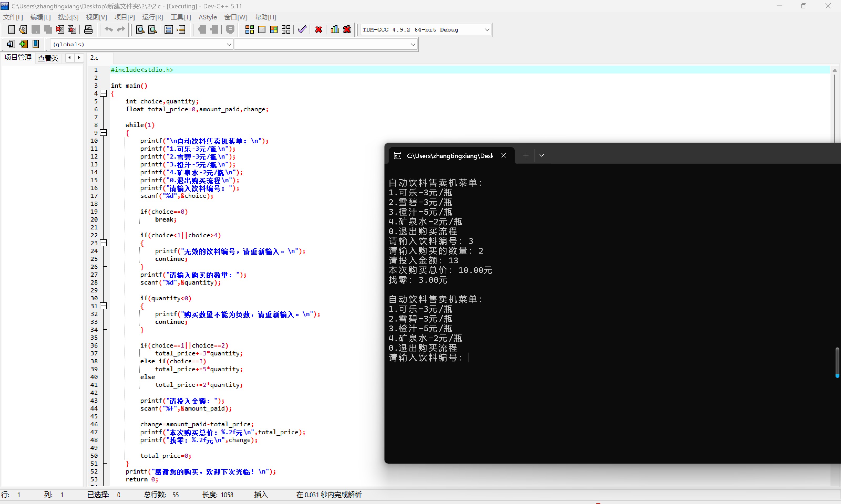This screenshot has height=504, width=841.
Task: Click the red X stop execution icon
Action: point(318,30)
